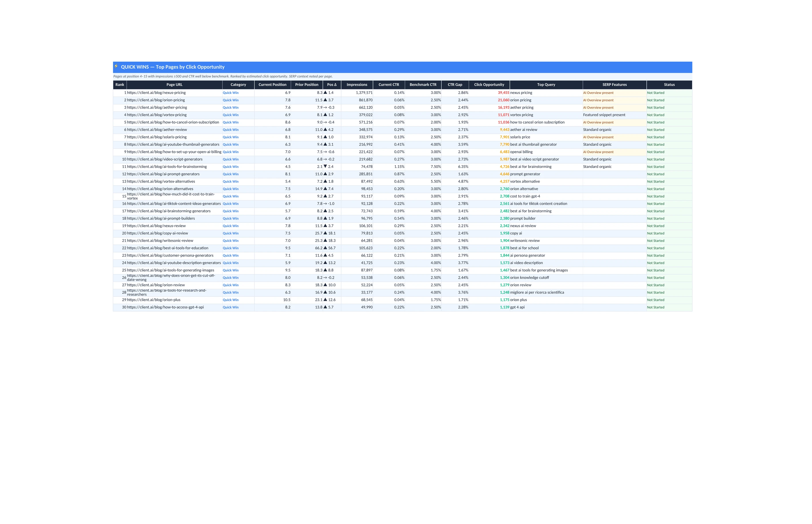Click right-arrow icon in video-script-generators row

pyautogui.click(x=325, y=159)
